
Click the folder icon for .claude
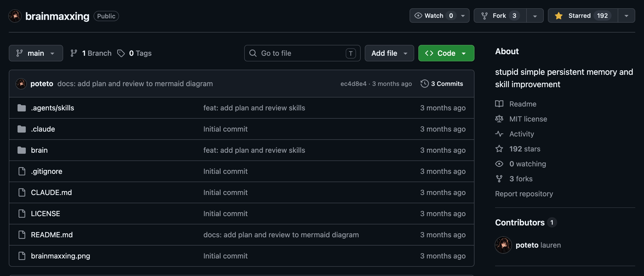coord(22,129)
